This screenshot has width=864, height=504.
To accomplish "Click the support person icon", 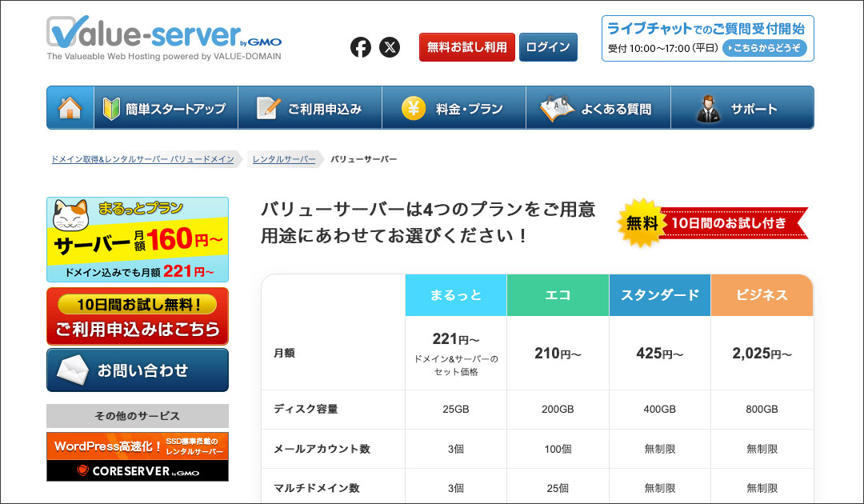I will click(709, 109).
